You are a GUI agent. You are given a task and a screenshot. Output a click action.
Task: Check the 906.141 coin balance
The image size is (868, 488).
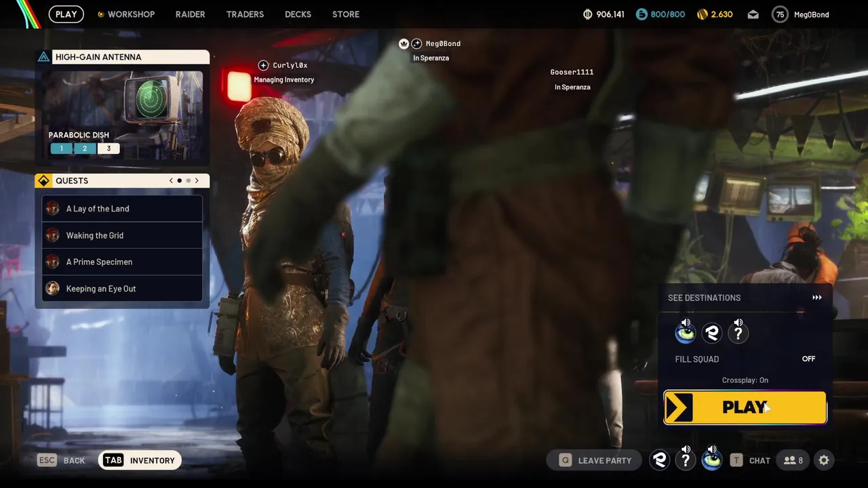[x=604, y=14]
